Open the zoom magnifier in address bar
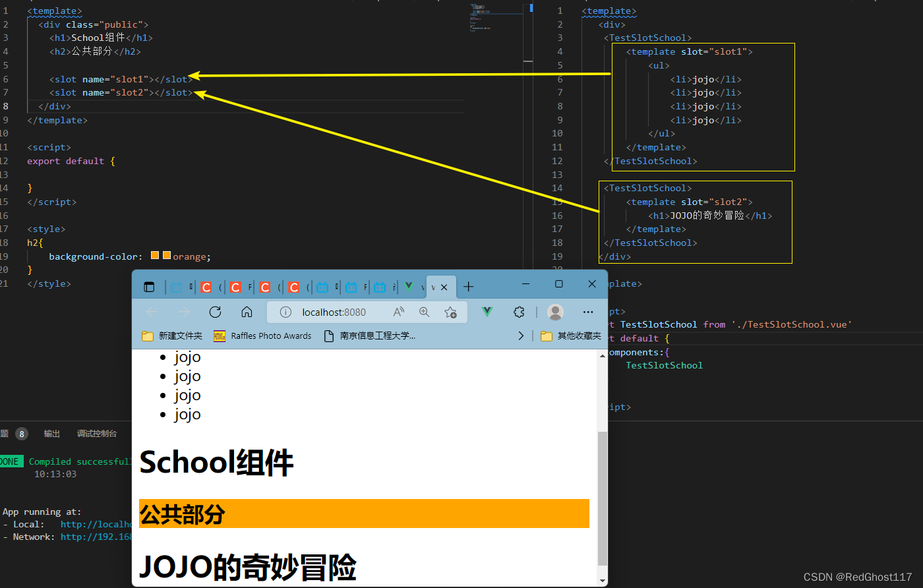 [425, 312]
